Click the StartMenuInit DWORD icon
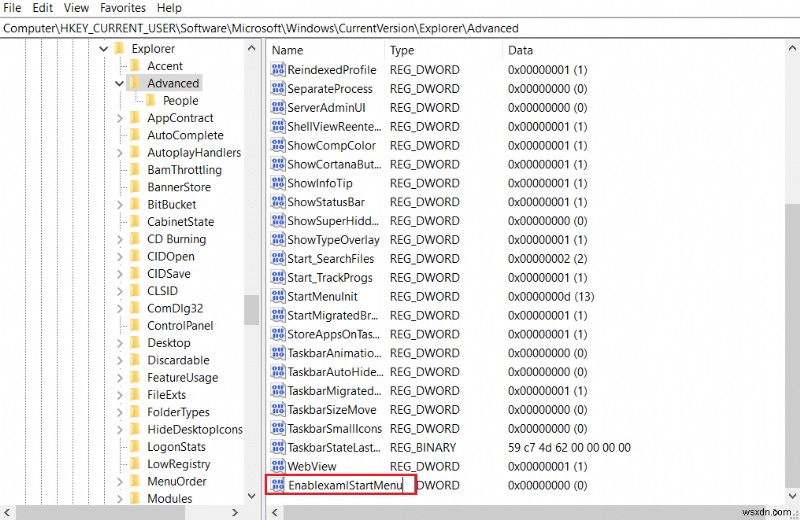The image size is (800, 520). tap(278, 296)
